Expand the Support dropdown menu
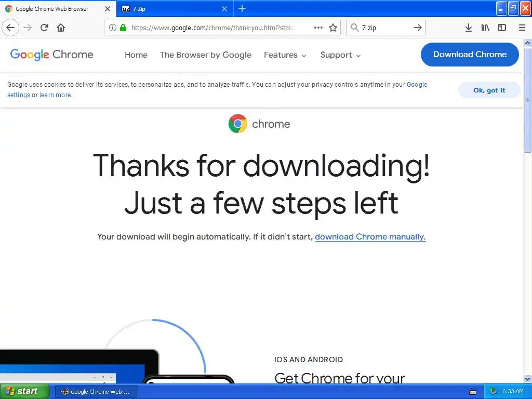Image resolution: width=532 pixels, height=399 pixels. (x=340, y=55)
